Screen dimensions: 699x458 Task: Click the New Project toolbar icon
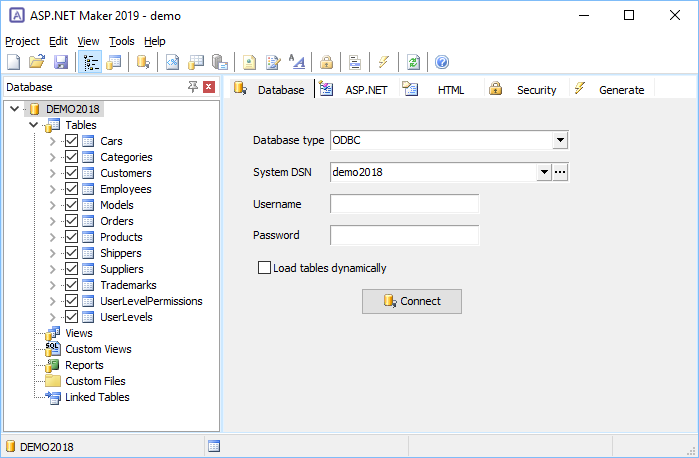[x=14, y=62]
